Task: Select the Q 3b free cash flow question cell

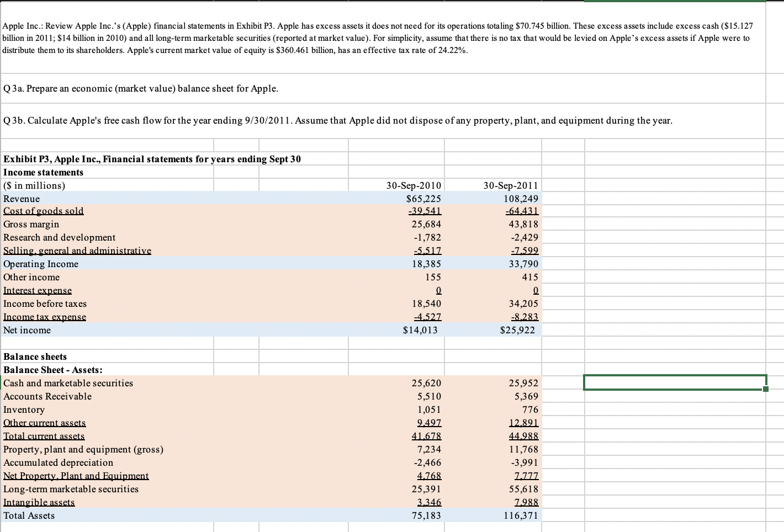Action: 337,120
